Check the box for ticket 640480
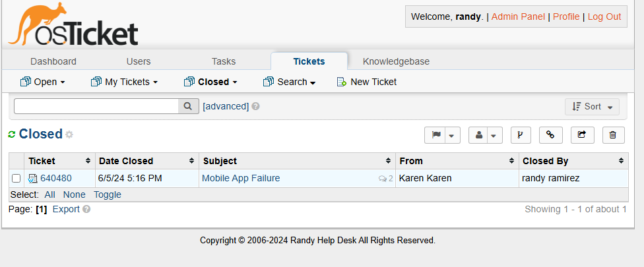 pyautogui.click(x=16, y=179)
